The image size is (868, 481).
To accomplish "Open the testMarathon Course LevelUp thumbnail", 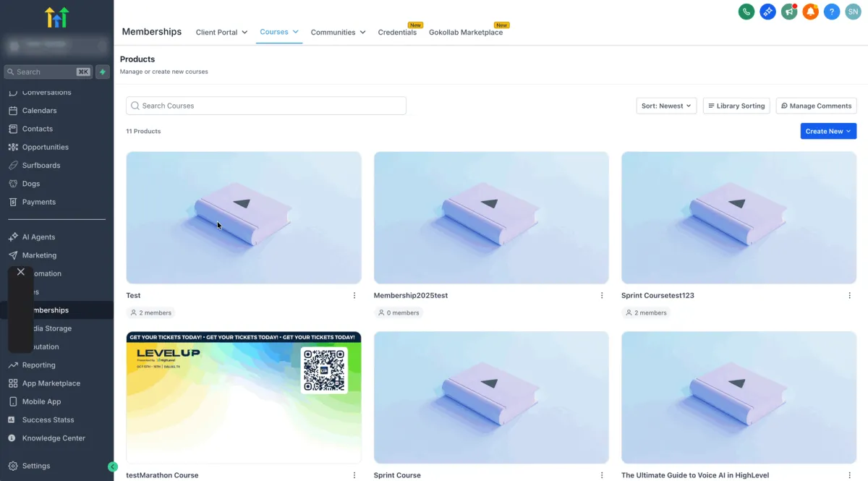I will (x=244, y=397).
